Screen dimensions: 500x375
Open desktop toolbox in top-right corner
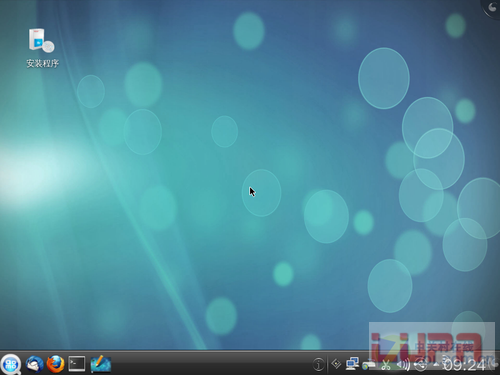(x=491, y=8)
